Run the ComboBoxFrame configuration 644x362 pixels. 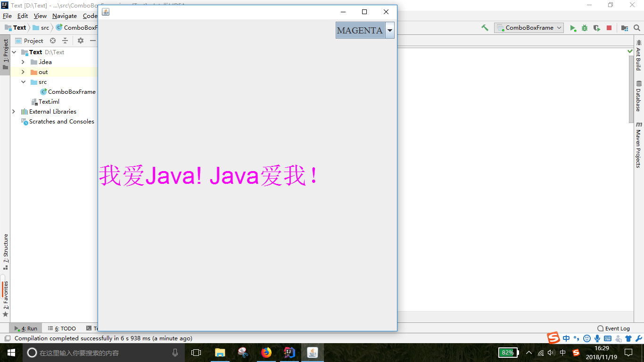[573, 28]
